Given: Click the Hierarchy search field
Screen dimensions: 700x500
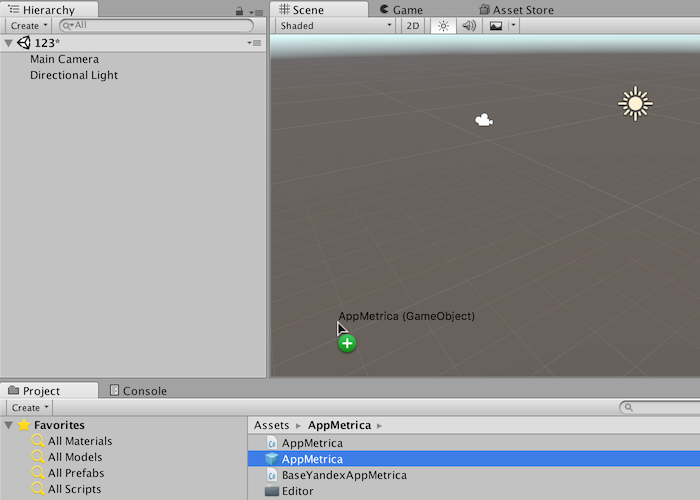Looking at the screenshot, I should 156,25.
